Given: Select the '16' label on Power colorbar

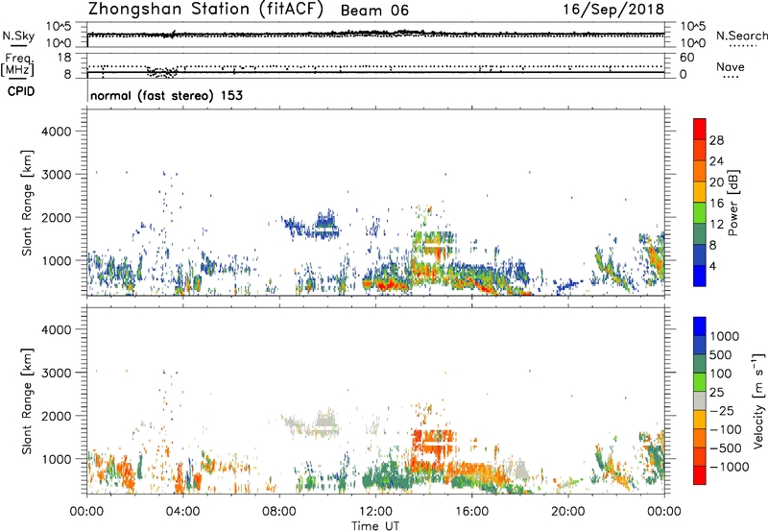Looking at the screenshot, I should 716,204.
